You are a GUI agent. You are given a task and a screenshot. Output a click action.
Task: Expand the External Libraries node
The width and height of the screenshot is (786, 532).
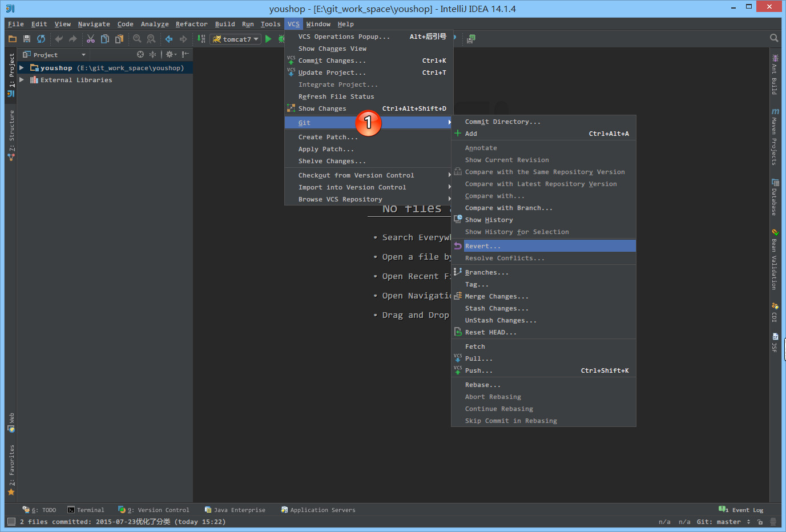[x=22, y=80]
